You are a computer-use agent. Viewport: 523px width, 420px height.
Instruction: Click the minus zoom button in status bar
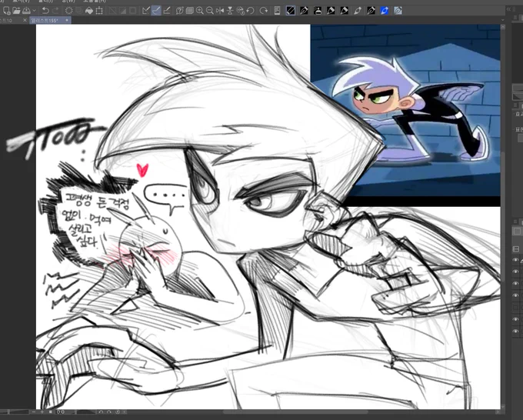(x=34, y=412)
